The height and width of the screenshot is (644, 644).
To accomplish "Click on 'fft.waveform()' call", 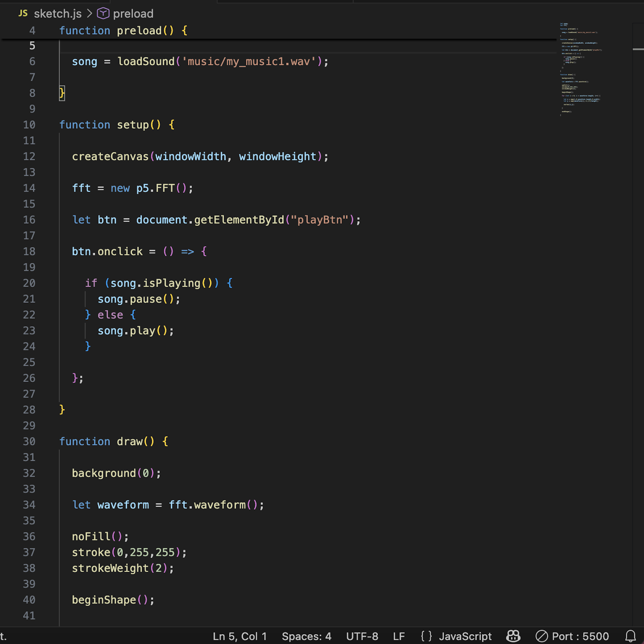I will 213,505.
